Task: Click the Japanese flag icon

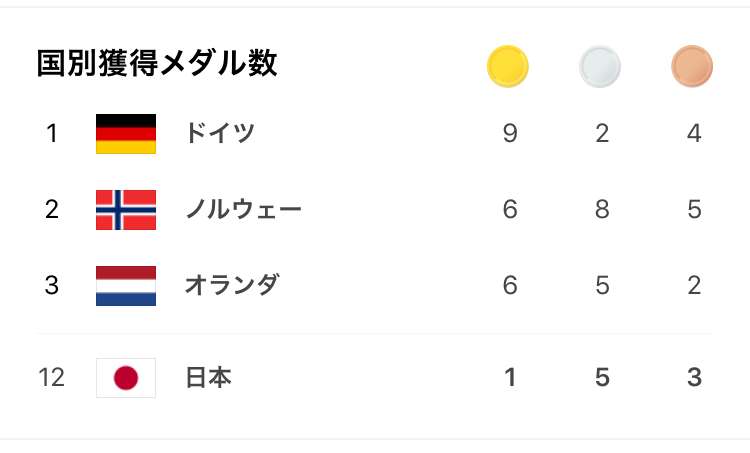Action: 126,378
